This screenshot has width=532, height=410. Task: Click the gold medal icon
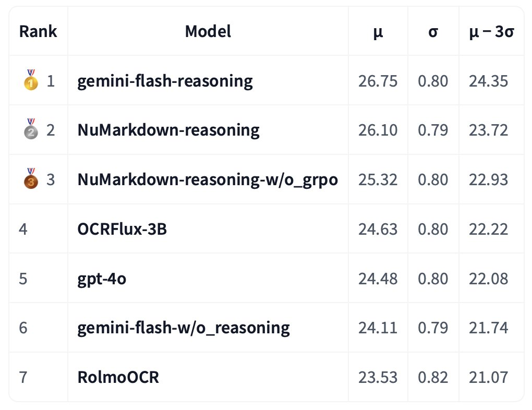click(x=31, y=80)
